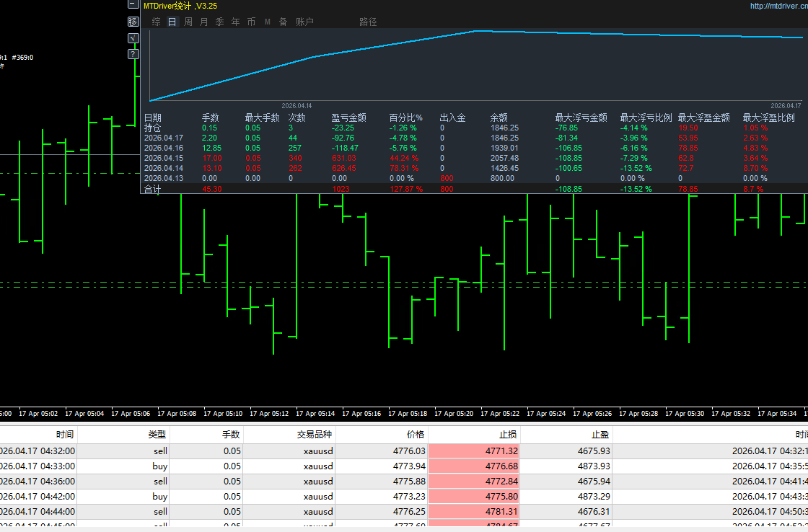
Task: Open the 季 quarterly tab
Action: click(219, 22)
